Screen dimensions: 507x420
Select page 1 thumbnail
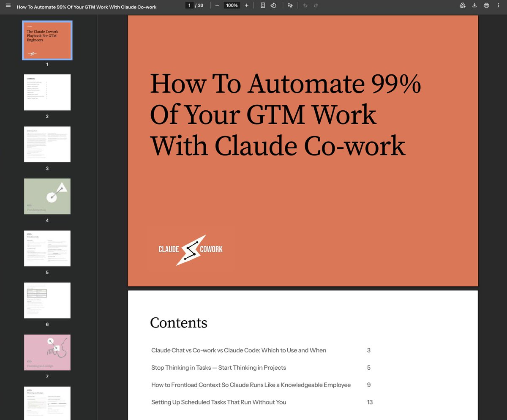click(47, 40)
